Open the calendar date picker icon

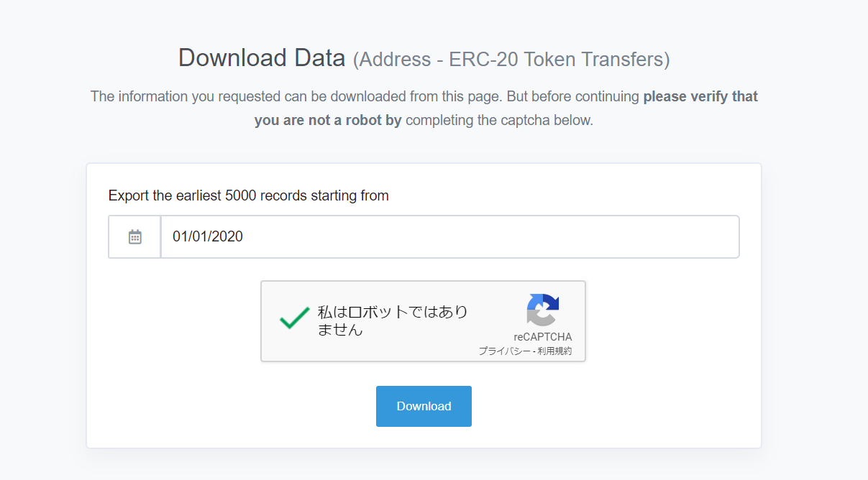[x=135, y=237]
